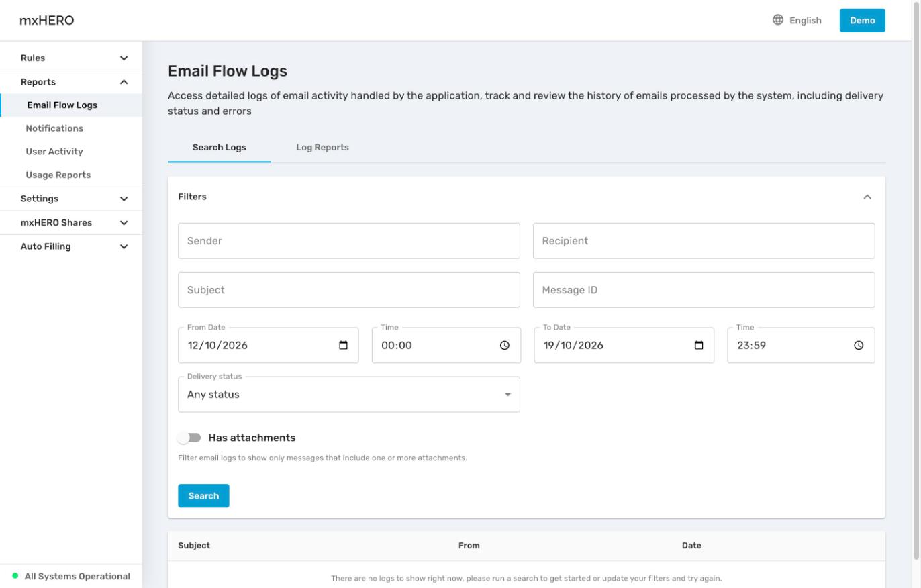Viewport: 921px width, 588px height.
Task: Open the Delivery status dropdown
Action: 349,395
